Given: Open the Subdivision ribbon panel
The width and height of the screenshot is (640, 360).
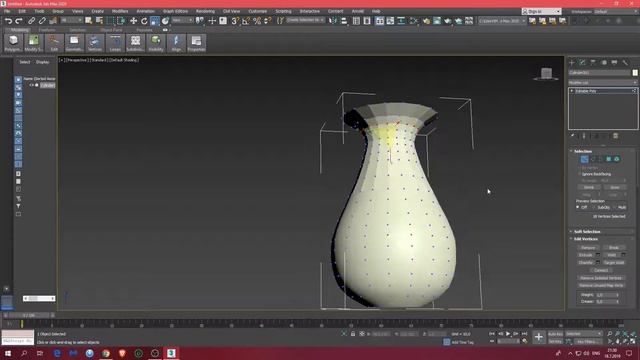Looking at the screenshot, I should point(135,43).
